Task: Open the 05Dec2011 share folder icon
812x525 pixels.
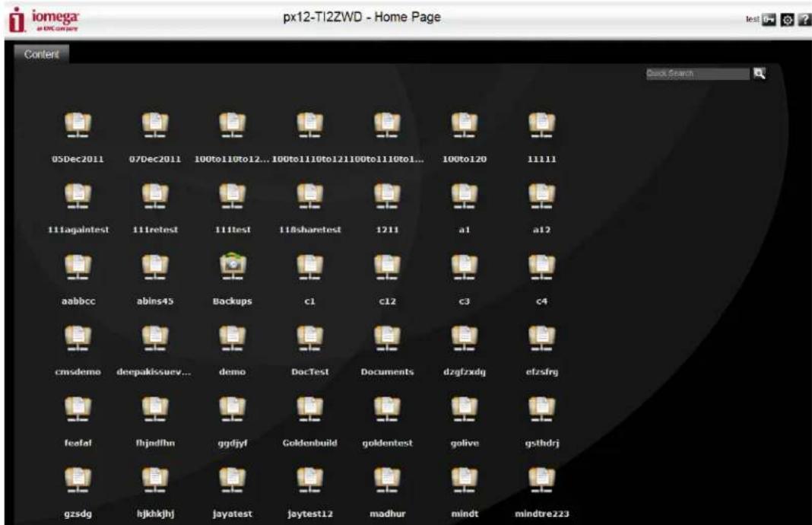Action: coord(78,125)
